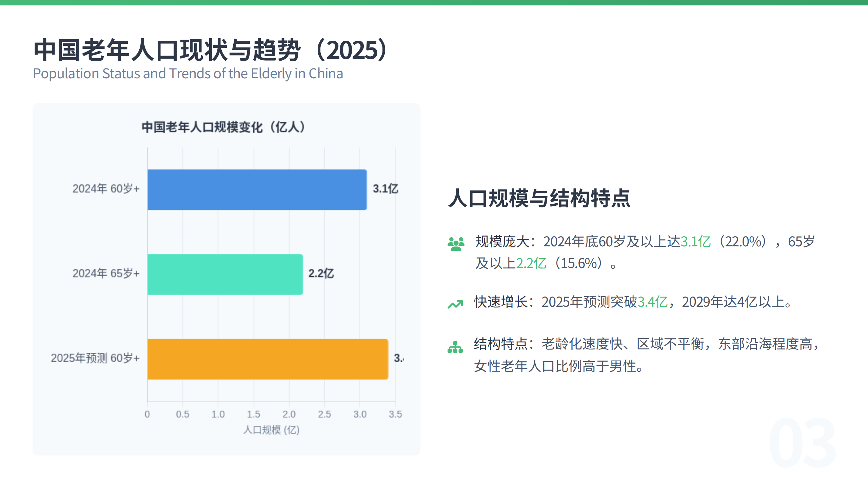Click the heading 人口规模与结构特点
The height and width of the screenshot is (488, 868).
click(x=539, y=198)
